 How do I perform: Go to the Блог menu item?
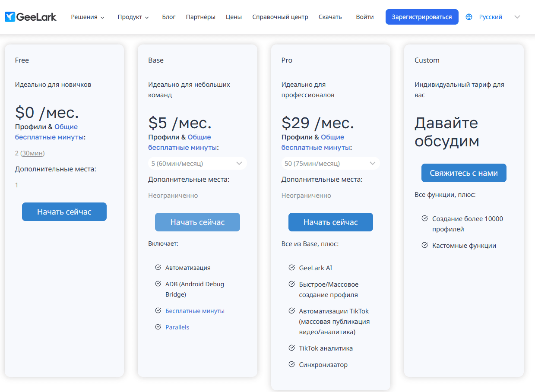(x=169, y=17)
